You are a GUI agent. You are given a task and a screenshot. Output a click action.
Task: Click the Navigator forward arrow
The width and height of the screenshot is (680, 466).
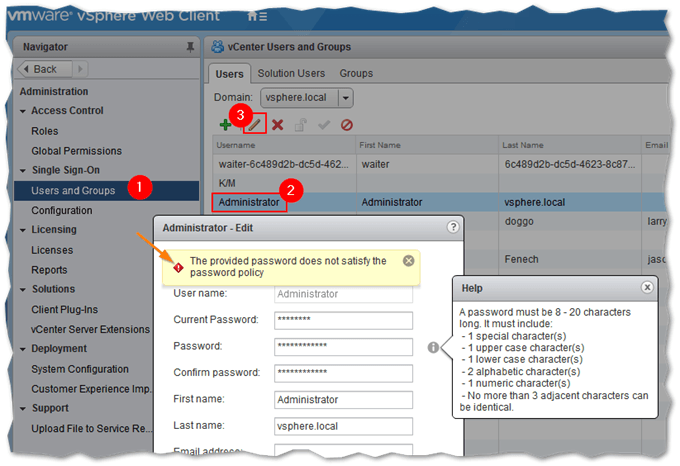[x=80, y=69]
